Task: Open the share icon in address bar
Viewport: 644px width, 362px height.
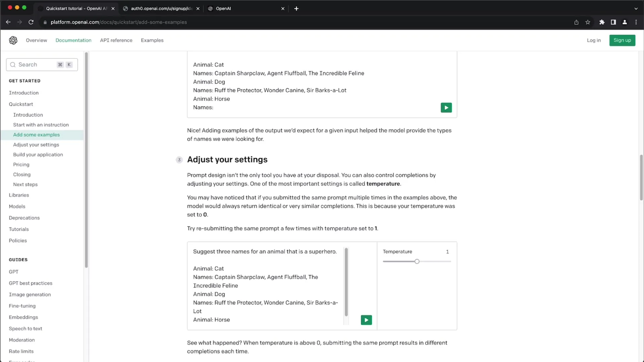Action: 576,22
